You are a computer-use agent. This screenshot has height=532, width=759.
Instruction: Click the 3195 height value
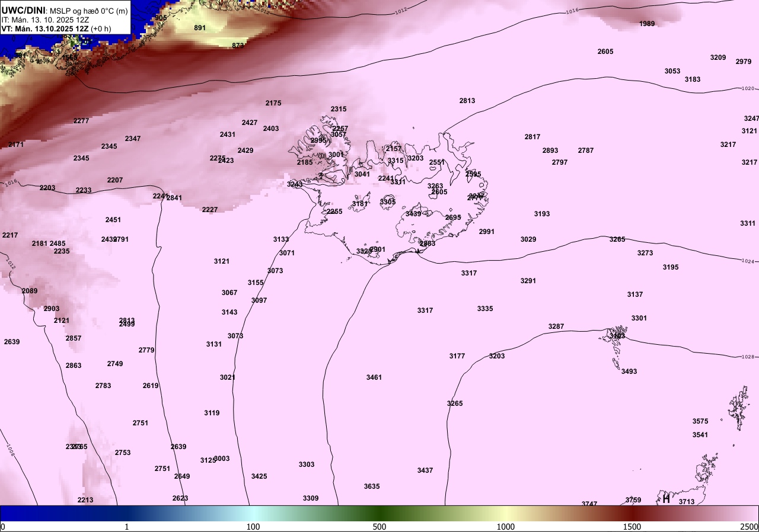pyautogui.click(x=671, y=267)
